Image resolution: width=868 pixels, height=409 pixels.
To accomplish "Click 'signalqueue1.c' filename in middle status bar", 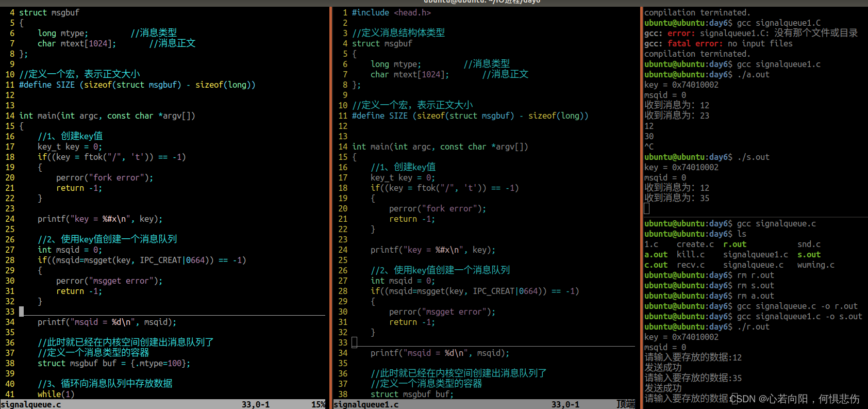I will point(366,404).
